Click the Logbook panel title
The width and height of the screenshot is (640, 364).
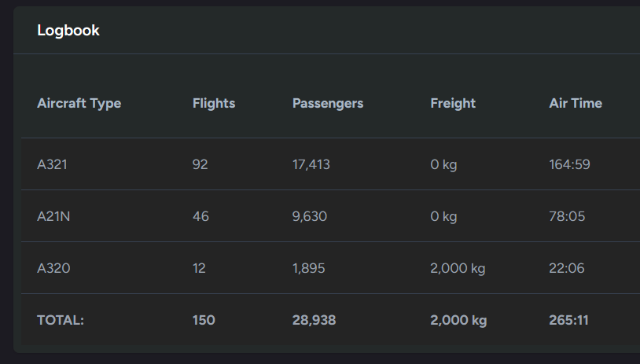point(68,31)
